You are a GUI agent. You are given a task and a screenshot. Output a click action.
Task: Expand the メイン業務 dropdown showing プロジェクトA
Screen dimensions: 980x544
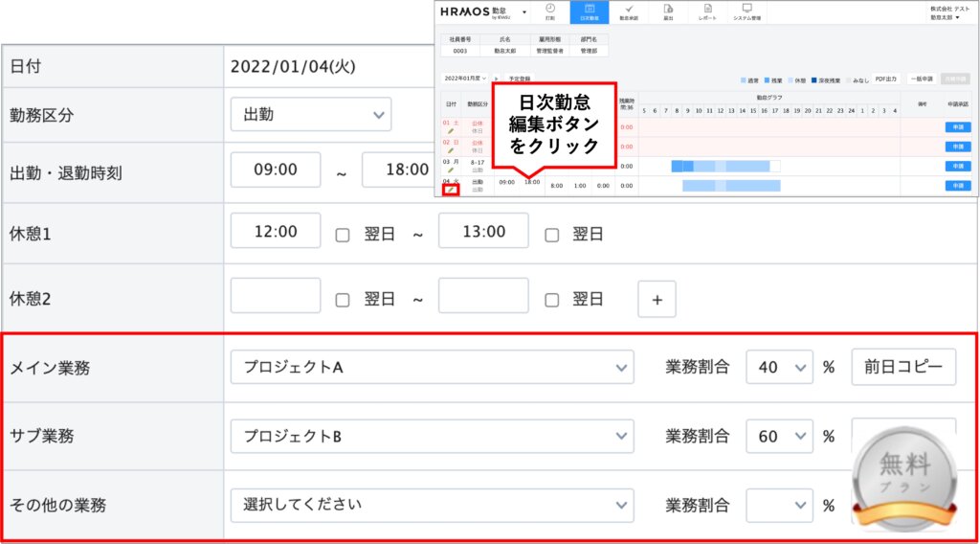tap(432, 367)
